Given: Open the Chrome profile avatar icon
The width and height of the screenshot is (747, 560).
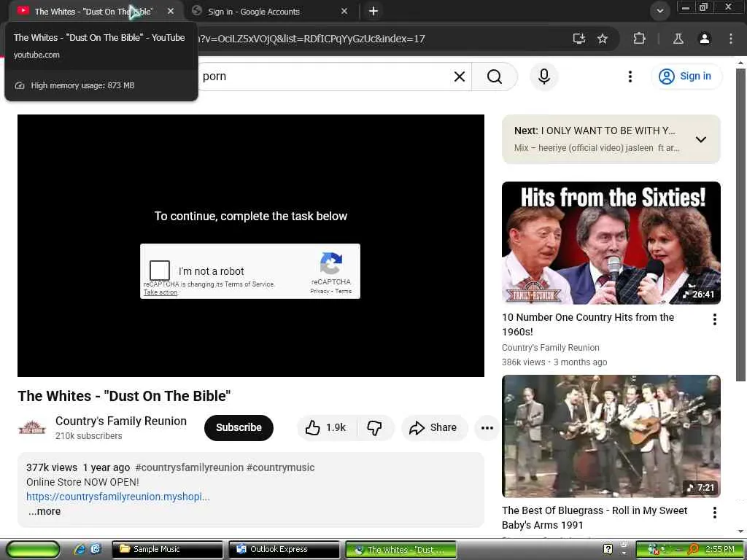Looking at the screenshot, I should [705, 39].
